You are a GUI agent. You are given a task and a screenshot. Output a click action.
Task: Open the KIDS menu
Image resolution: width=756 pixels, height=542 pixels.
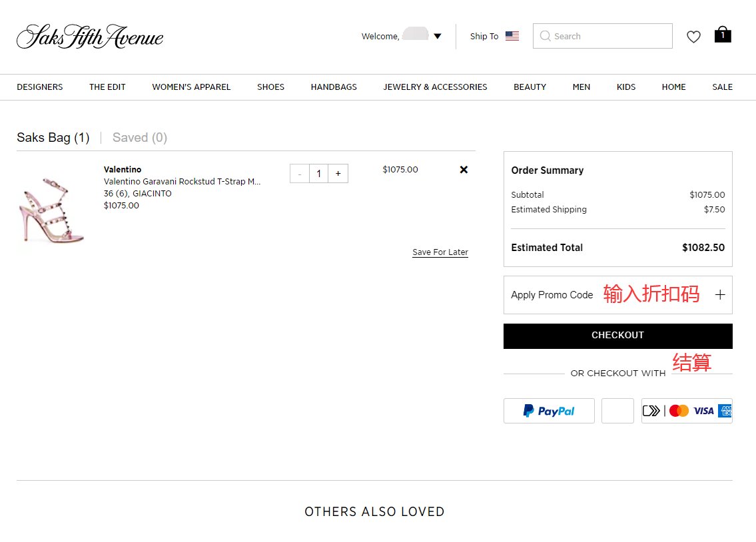coord(626,87)
